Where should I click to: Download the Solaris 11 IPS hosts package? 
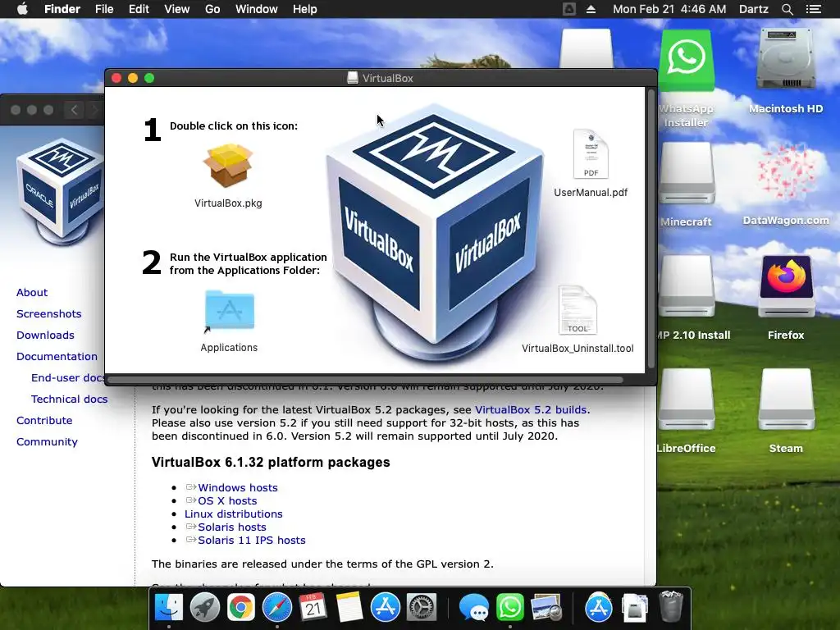pos(251,540)
